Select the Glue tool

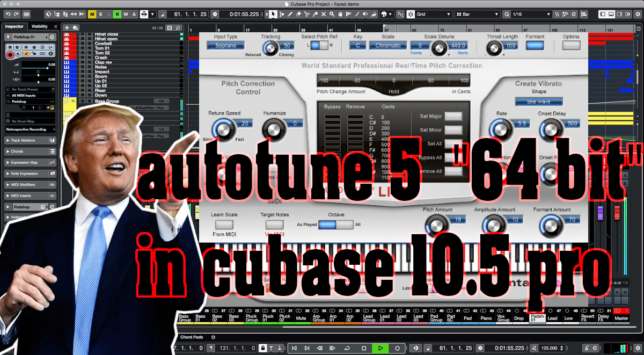tap(316, 14)
